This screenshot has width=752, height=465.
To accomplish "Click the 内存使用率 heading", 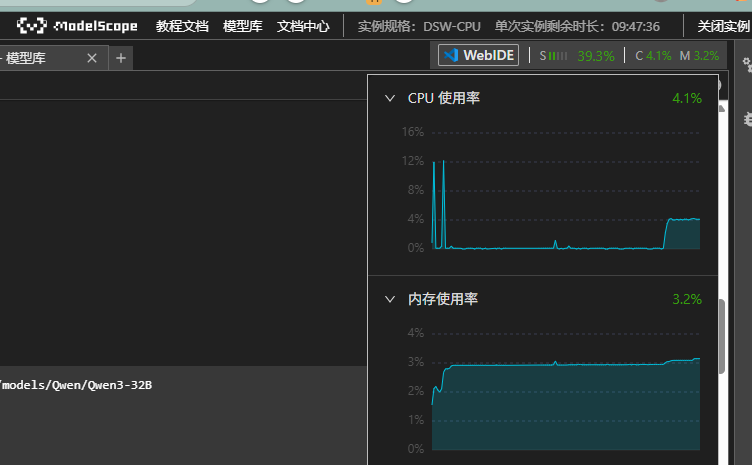I will (x=443, y=299).
